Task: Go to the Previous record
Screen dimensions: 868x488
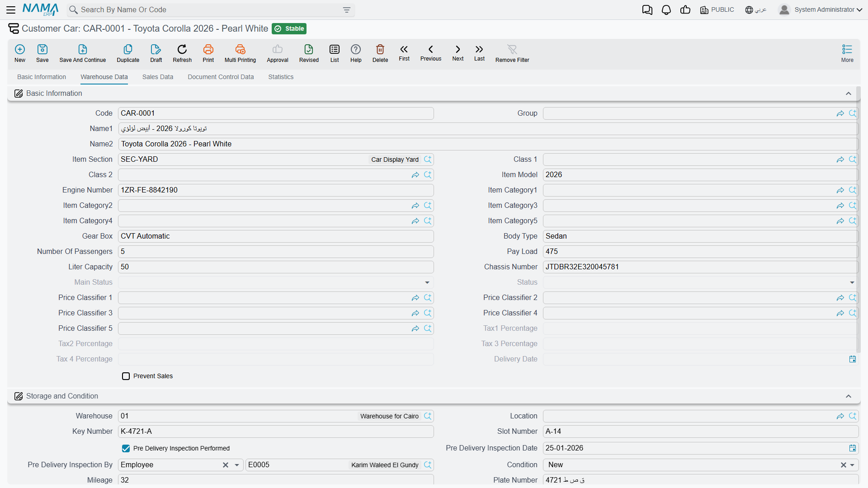Action: point(431,52)
